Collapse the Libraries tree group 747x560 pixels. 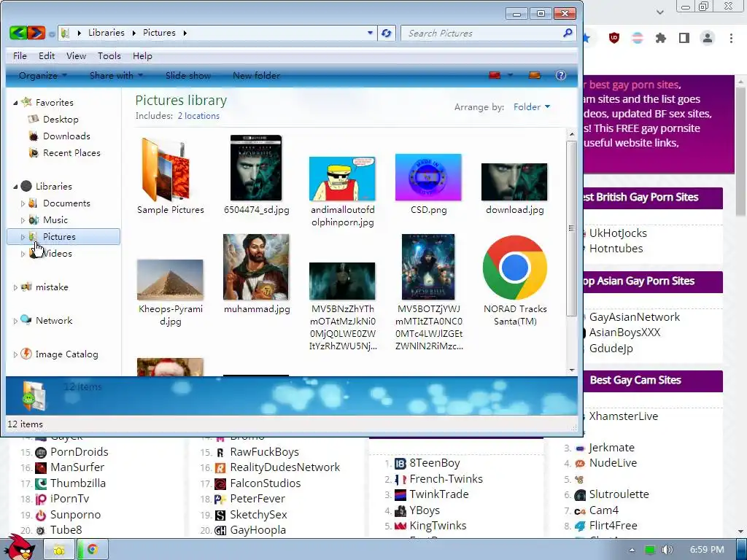[x=15, y=187]
